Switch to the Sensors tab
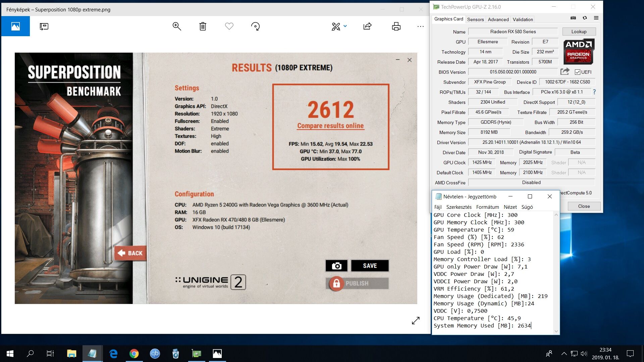 click(x=475, y=19)
